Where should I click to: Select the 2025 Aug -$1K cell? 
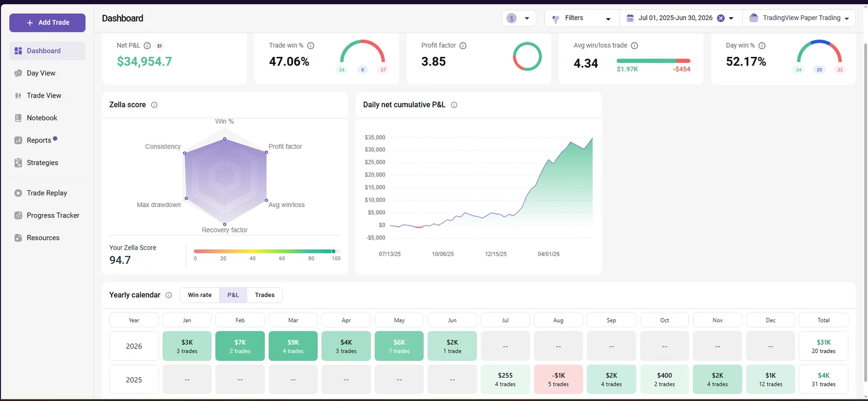click(x=558, y=379)
